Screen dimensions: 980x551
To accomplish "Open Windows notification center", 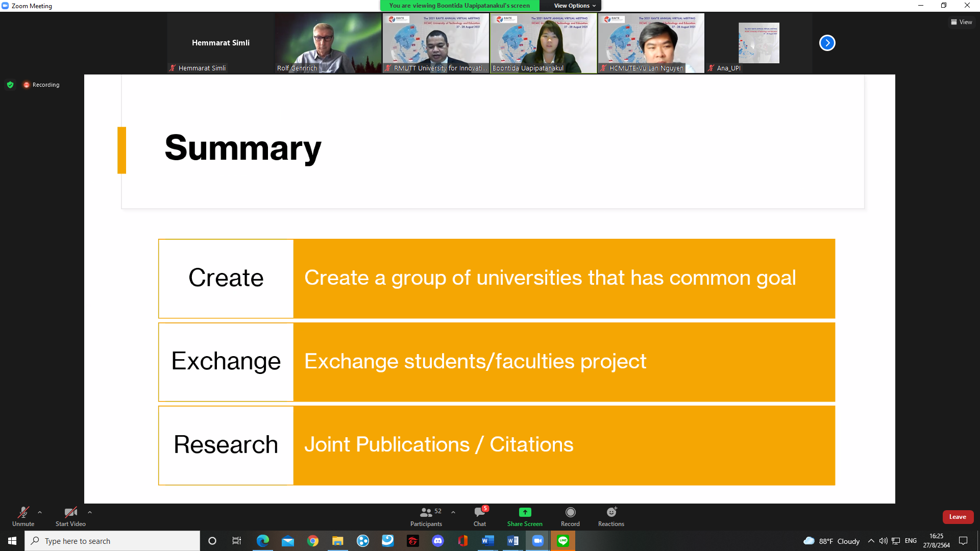I will coord(963,541).
